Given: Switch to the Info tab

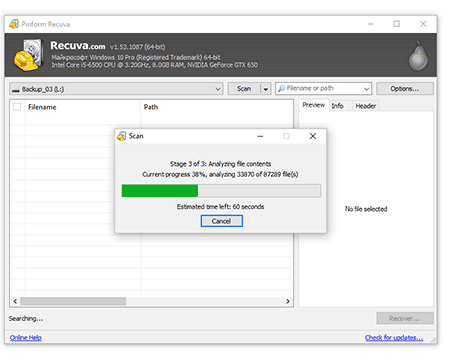Looking at the screenshot, I should tap(337, 106).
